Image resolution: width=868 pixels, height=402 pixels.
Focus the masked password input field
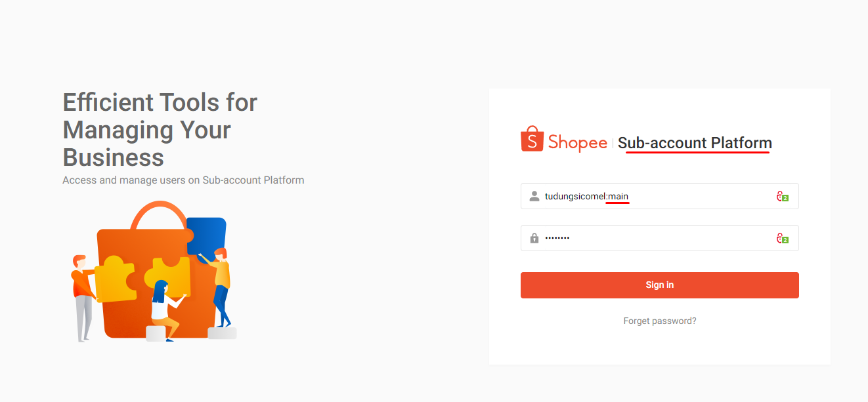[657, 238]
